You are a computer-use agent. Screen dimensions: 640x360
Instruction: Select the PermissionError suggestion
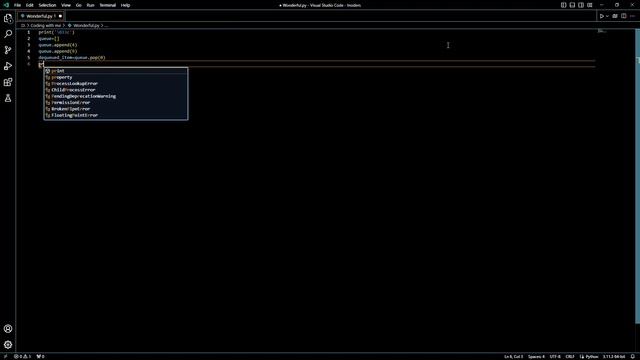click(116, 102)
